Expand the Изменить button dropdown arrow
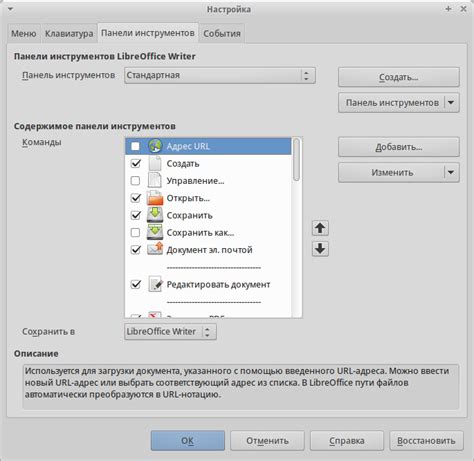This screenshot has width=474, height=461. pyautogui.click(x=451, y=172)
